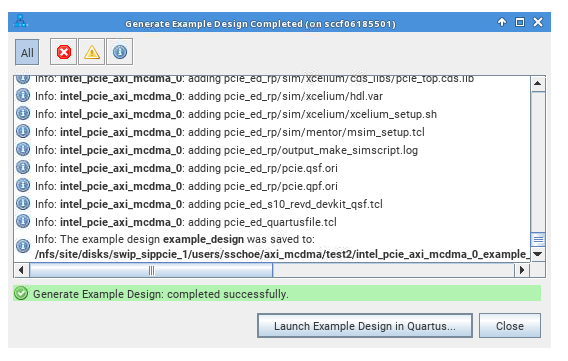Launch Example Design in Quartus
The image size is (568, 361).
pyautogui.click(x=365, y=326)
